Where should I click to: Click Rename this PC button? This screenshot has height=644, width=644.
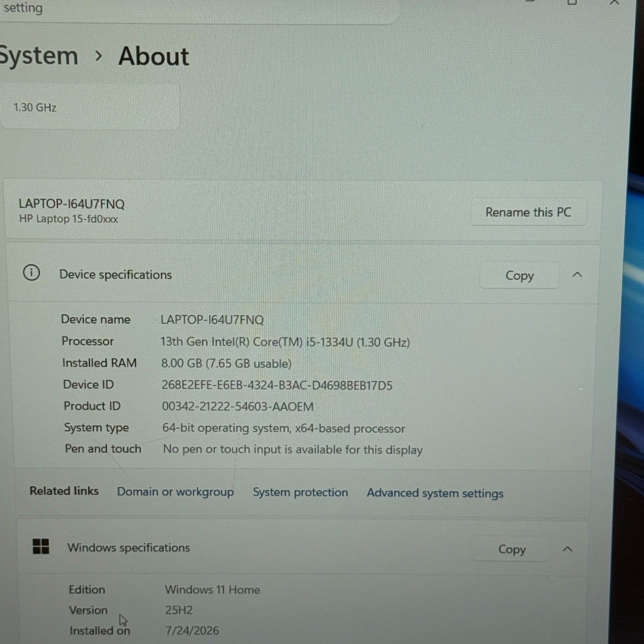point(529,212)
